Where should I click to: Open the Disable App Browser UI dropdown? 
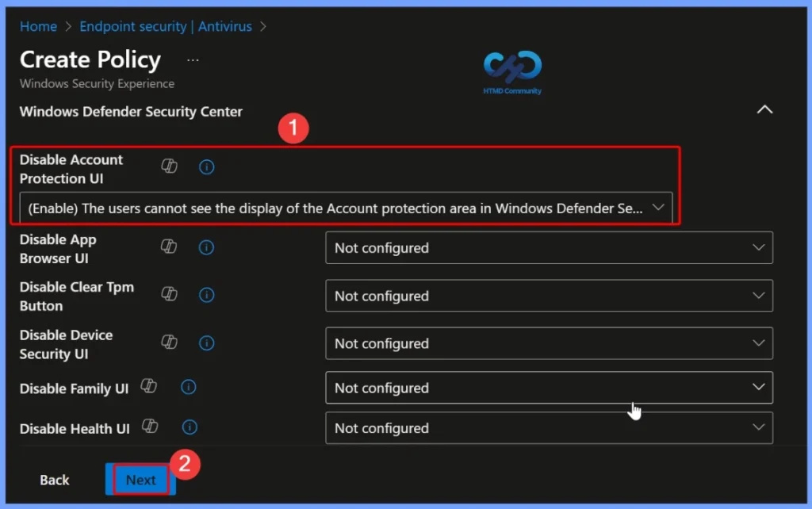coord(550,247)
